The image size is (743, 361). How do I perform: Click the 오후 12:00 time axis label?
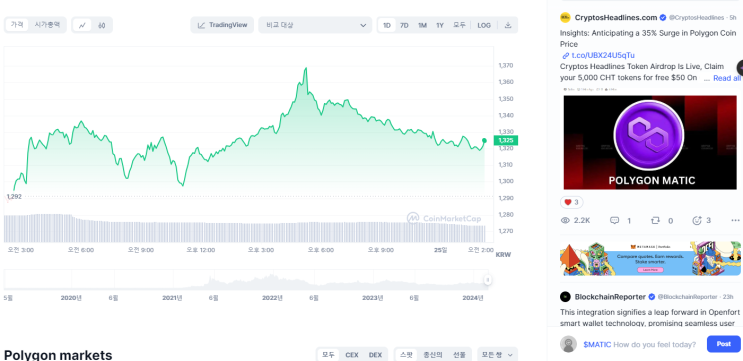(x=200, y=250)
